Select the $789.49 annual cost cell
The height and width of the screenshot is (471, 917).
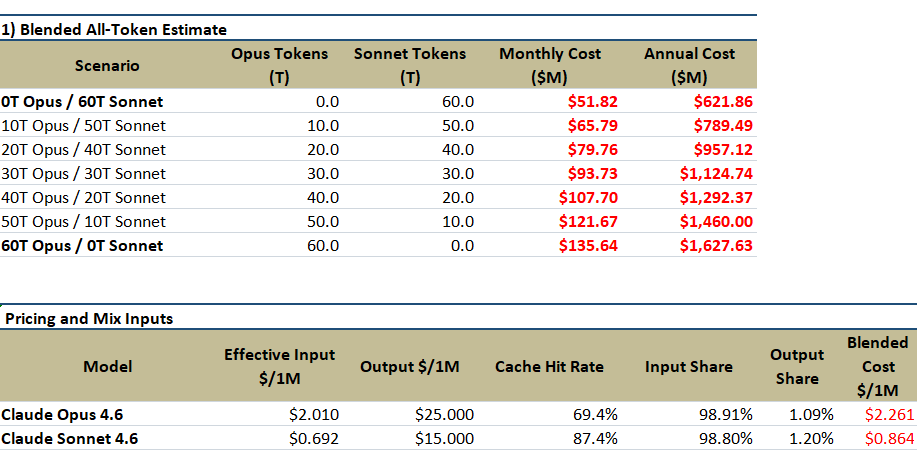[723, 125]
